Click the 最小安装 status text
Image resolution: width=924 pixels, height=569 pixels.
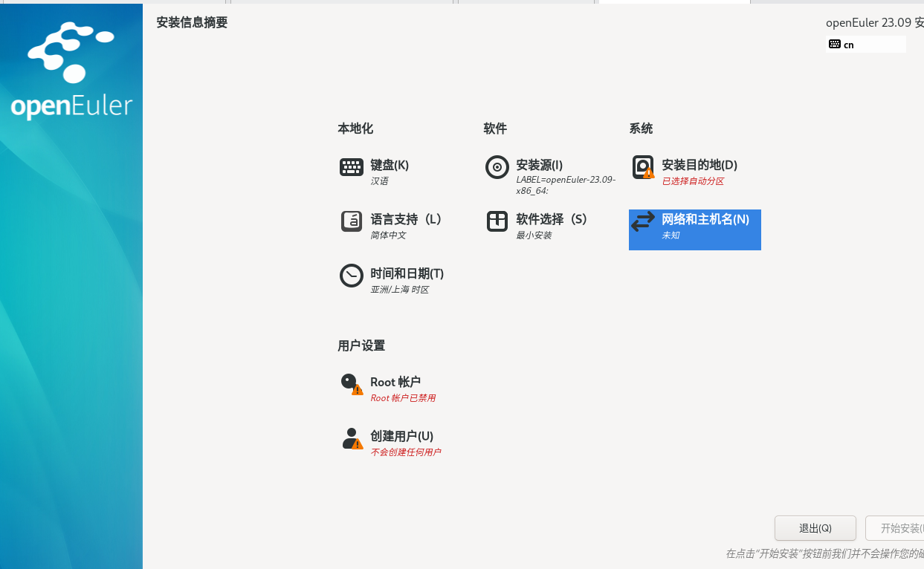534,235
